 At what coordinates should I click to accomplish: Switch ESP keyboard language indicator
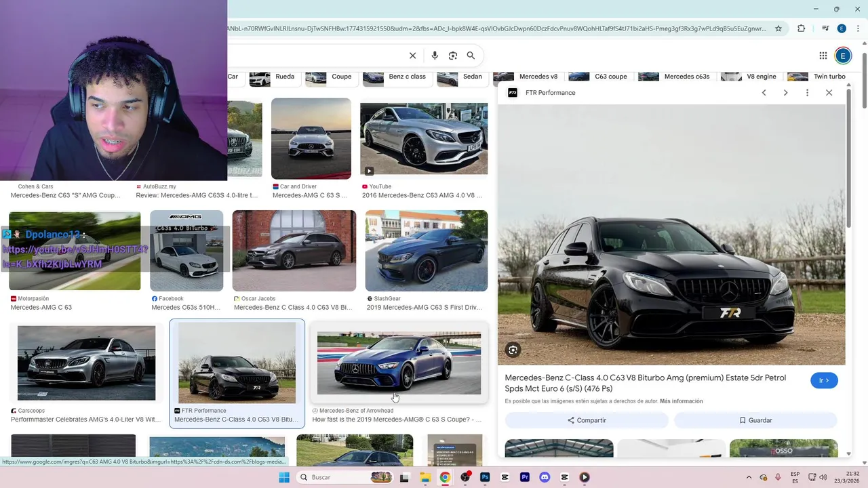pos(795,477)
